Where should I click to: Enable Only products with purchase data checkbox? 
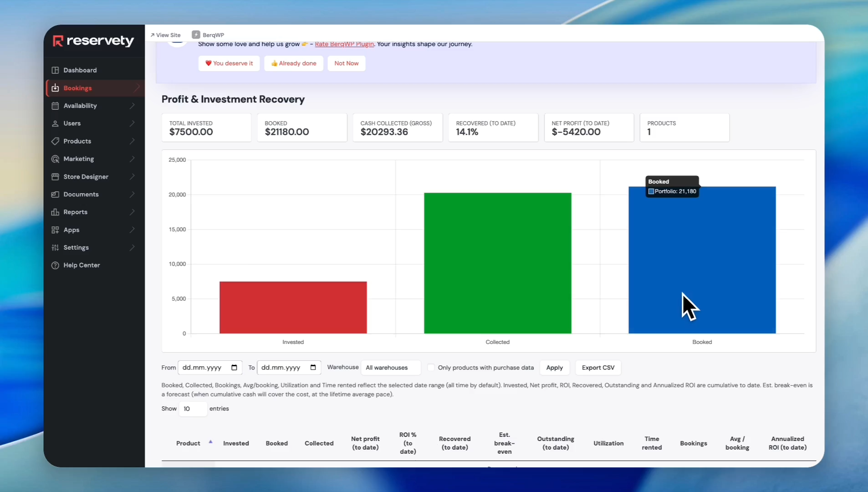click(431, 368)
